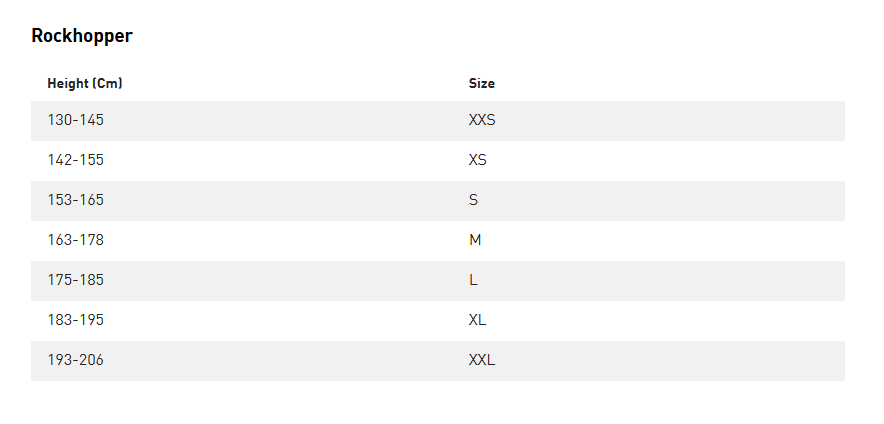Click the 163-178 height value
Screen dimensions: 884x424
[x=76, y=240]
